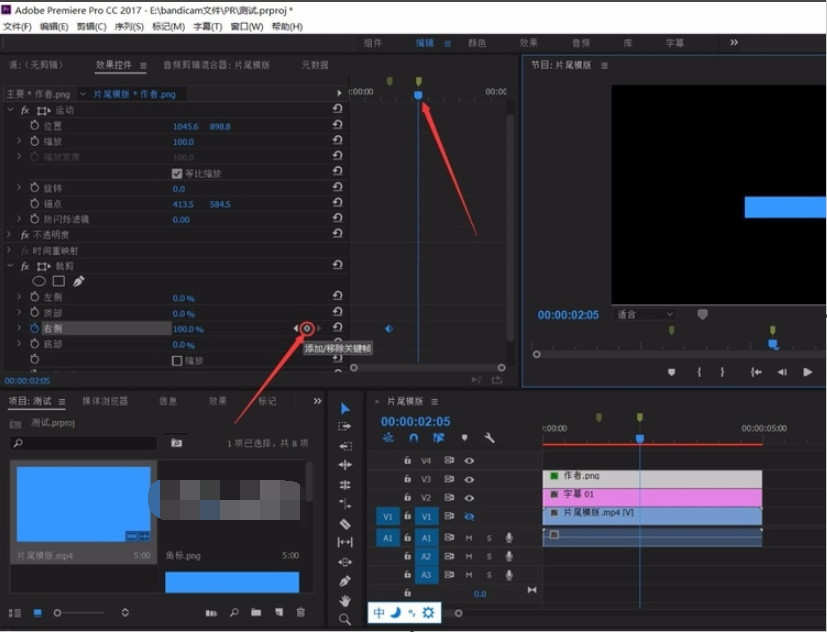Viewport: 827px width, 632px height.
Task: Toggle Snap in timeline header
Action: 414,438
